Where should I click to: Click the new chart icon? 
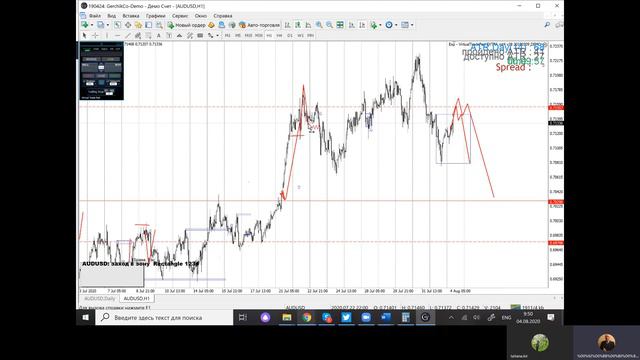click(84, 25)
